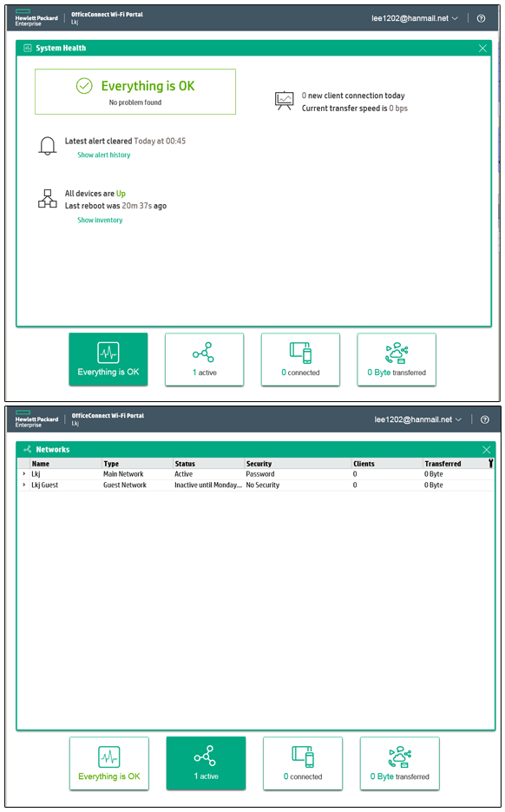Screen dimensions: 505x812
Task: Open help icon in bottom portal header
Action: point(484,419)
